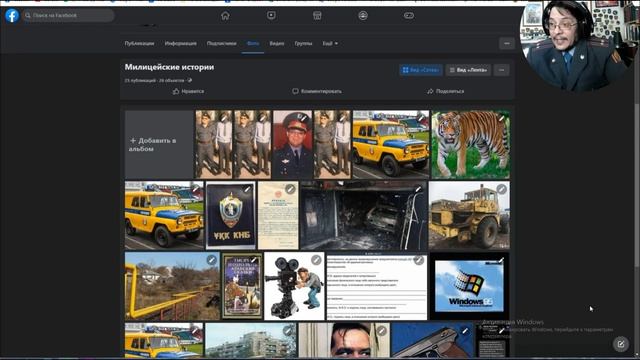Click the page vertical scrollbar
Image resolution: width=640 pixels, height=360 pixels.
[636, 184]
